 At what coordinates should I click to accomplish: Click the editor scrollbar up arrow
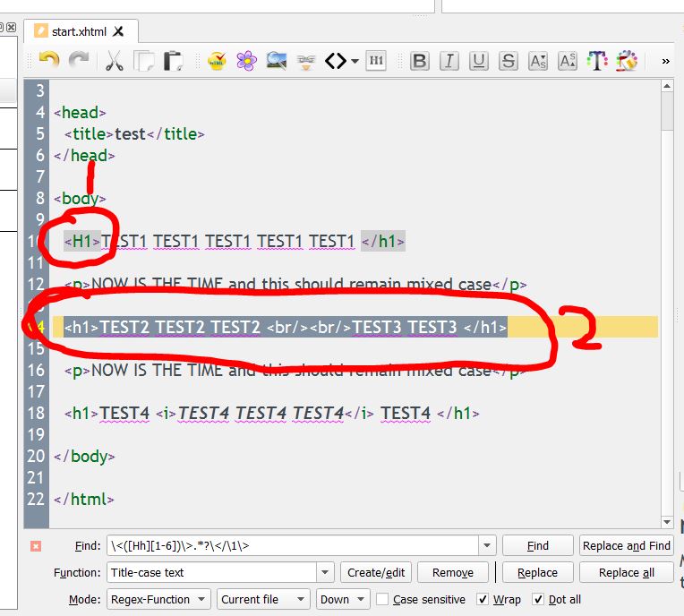[667, 86]
